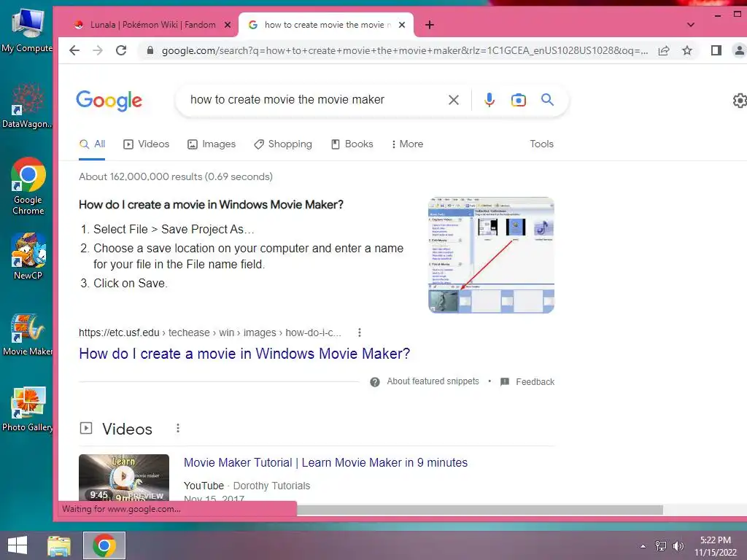
Task: Select Photo Gallery desktop shortcut
Action: pyautogui.click(x=27, y=409)
